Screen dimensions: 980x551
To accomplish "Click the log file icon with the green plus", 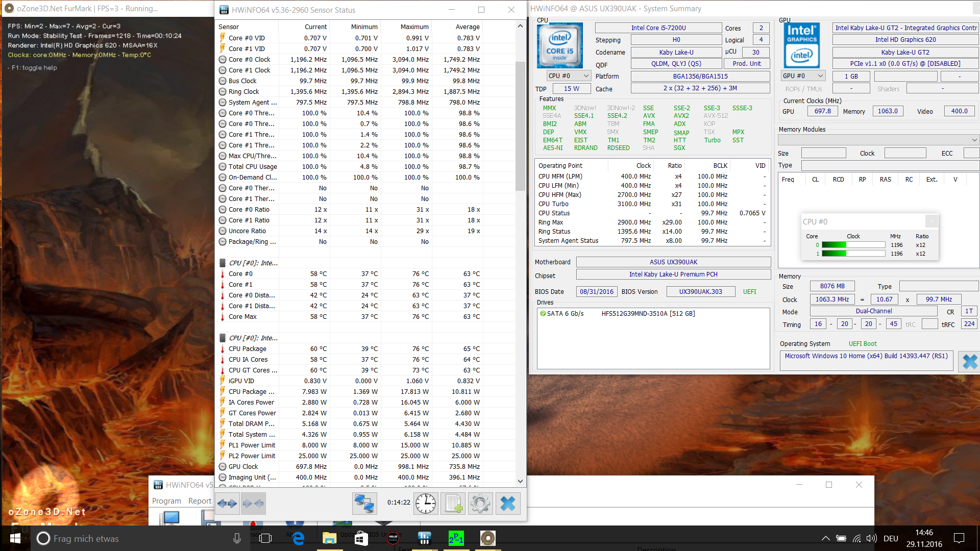I will pos(453,504).
